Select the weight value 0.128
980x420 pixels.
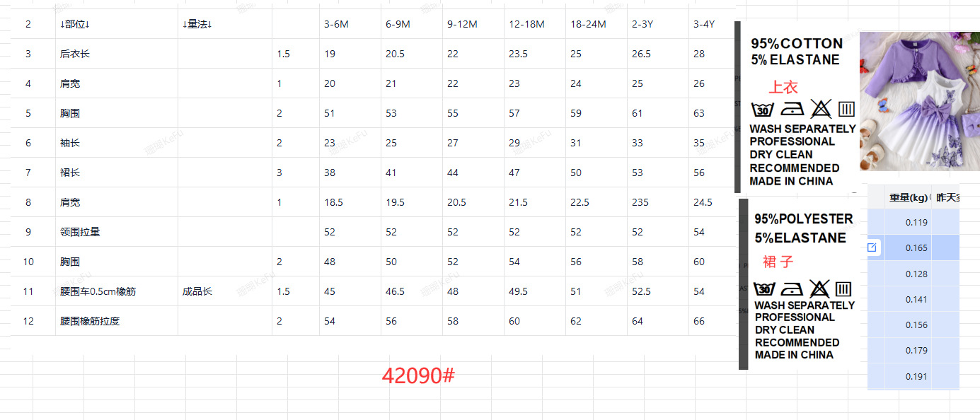(916, 274)
